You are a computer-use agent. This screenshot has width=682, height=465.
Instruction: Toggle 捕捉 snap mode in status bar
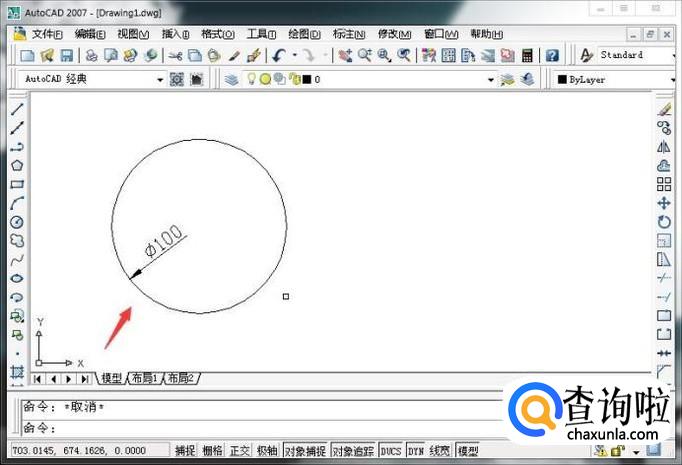186,451
